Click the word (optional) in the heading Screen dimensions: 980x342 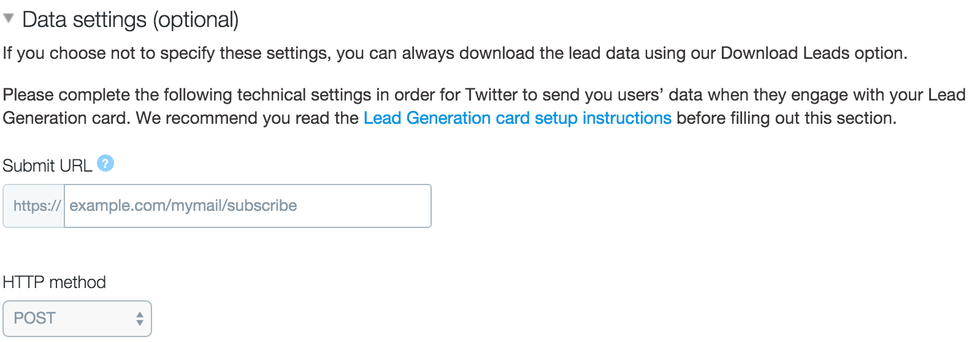[196, 20]
